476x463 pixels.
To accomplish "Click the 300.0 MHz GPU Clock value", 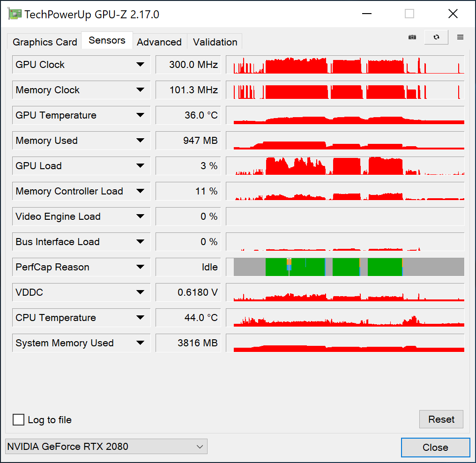I will (188, 64).
